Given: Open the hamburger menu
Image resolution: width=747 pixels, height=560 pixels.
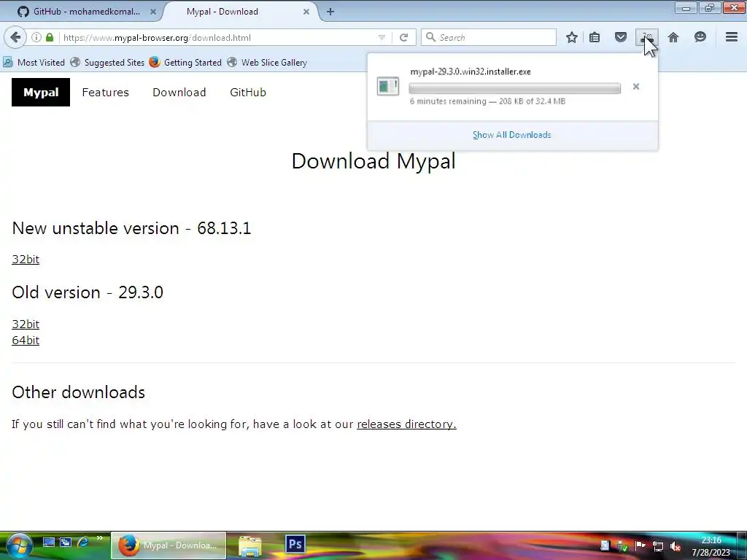Looking at the screenshot, I should [732, 37].
